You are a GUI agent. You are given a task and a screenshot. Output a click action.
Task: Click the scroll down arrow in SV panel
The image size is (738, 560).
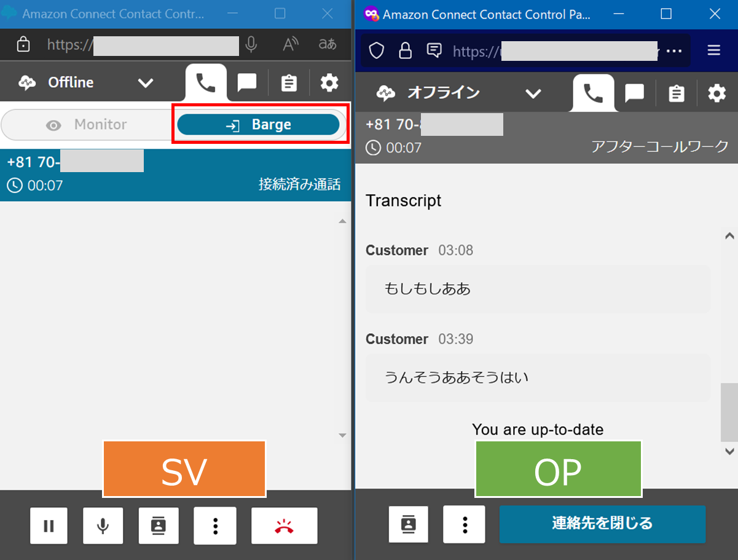coord(343,435)
